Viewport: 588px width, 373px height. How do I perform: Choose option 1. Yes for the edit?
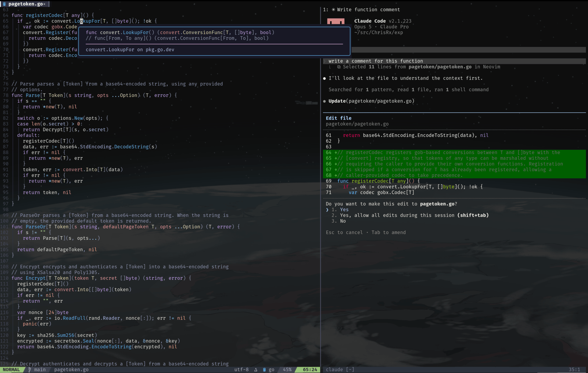pos(340,210)
